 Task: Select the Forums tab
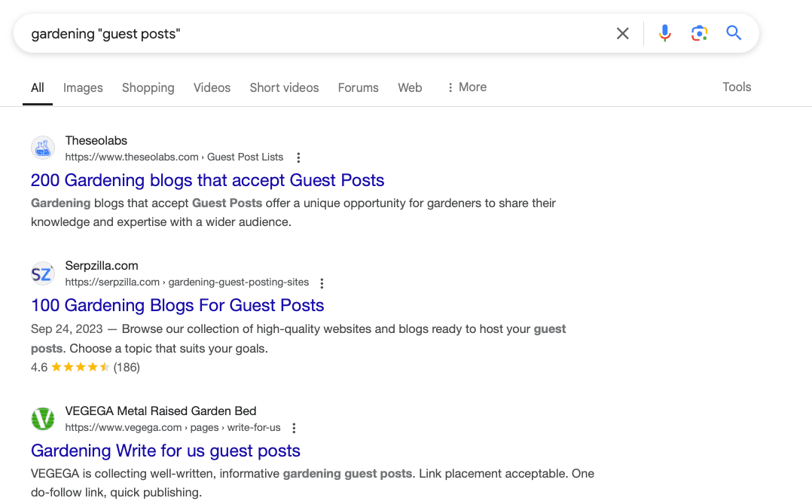(358, 87)
